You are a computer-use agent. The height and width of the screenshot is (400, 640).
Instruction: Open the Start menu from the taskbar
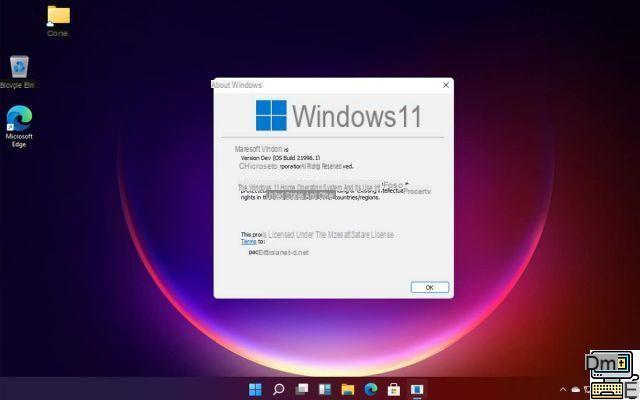click(255, 389)
